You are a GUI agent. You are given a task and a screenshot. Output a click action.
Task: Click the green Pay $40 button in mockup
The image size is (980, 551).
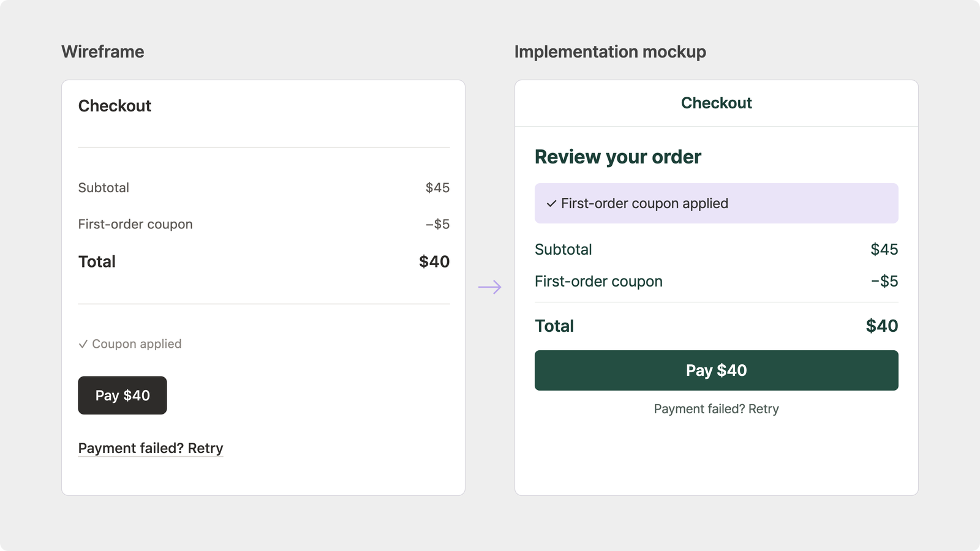[x=717, y=370]
